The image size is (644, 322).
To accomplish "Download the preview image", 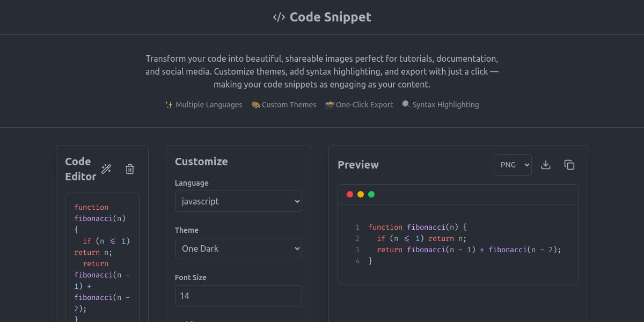I will [x=546, y=165].
